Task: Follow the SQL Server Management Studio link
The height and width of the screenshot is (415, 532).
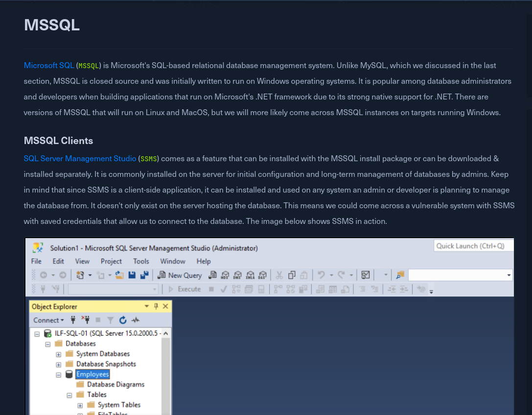Action: pyautogui.click(x=80, y=158)
